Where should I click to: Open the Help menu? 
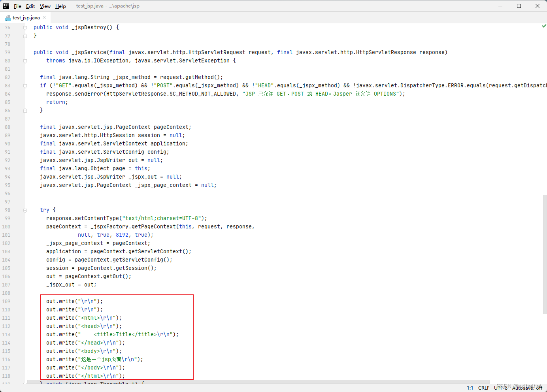(x=60, y=6)
